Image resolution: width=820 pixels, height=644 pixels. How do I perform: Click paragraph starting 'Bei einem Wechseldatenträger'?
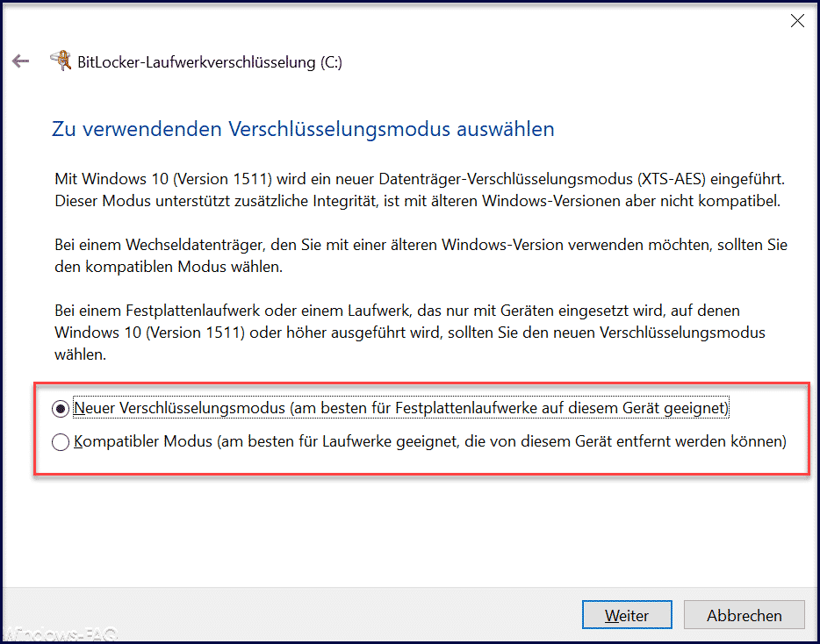pos(421,256)
